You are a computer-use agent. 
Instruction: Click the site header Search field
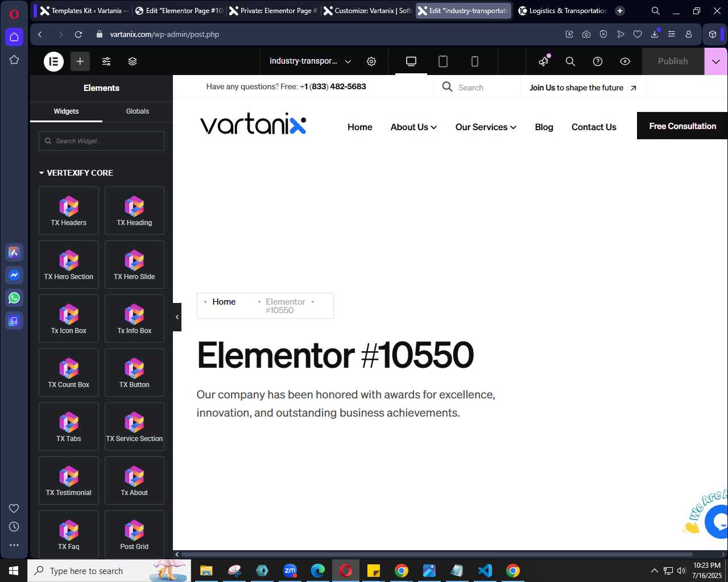[x=477, y=87]
